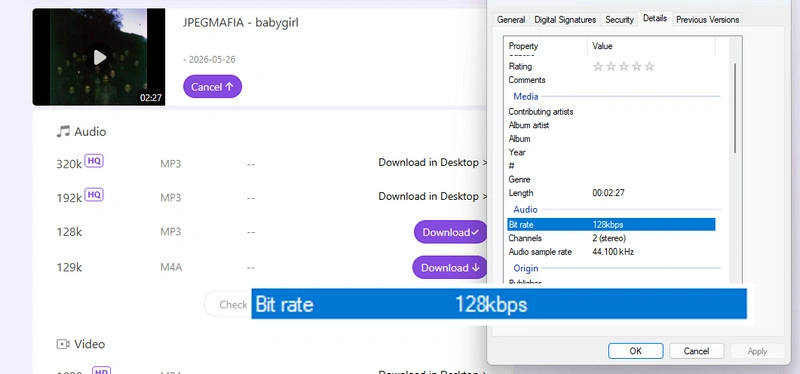Click the HQ badge next to 320k

click(94, 161)
